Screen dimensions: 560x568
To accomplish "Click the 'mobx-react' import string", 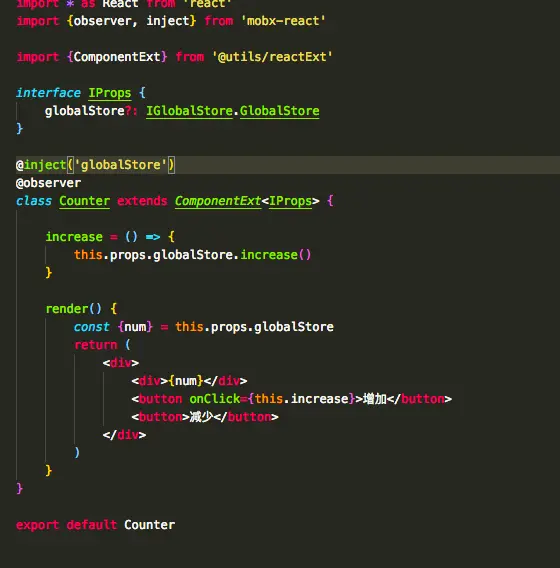I will 283,21.
